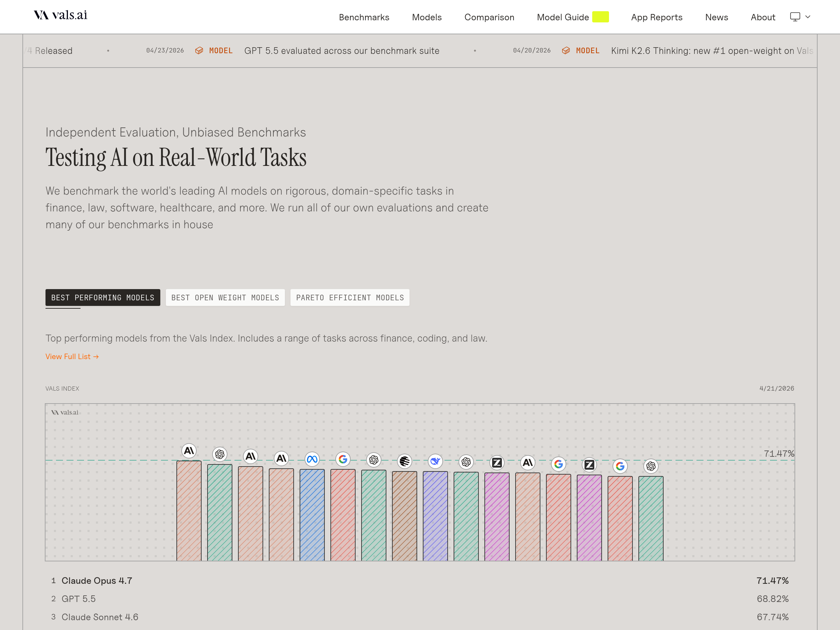Click the first Z.ai icon above pink bar
Image resolution: width=840 pixels, height=630 pixels.
coord(497,463)
